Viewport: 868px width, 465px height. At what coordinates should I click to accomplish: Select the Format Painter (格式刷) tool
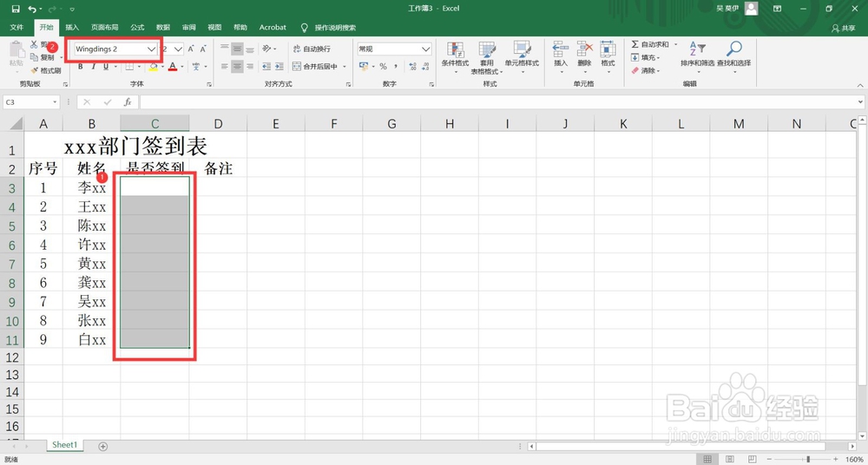pyautogui.click(x=45, y=70)
